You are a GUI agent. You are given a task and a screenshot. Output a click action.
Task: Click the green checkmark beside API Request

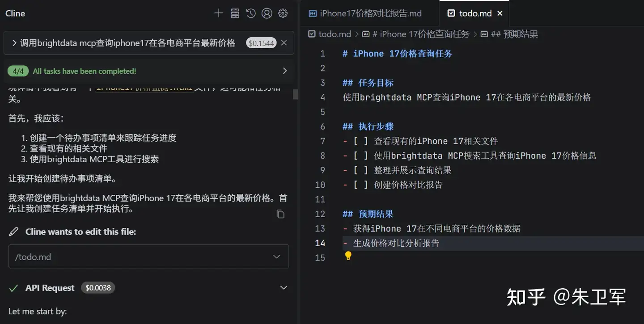pyautogui.click(x=14, y=287)
